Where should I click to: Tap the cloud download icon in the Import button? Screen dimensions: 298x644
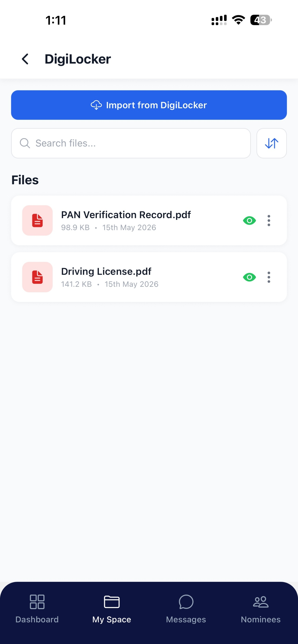click(x=96, y=105)
